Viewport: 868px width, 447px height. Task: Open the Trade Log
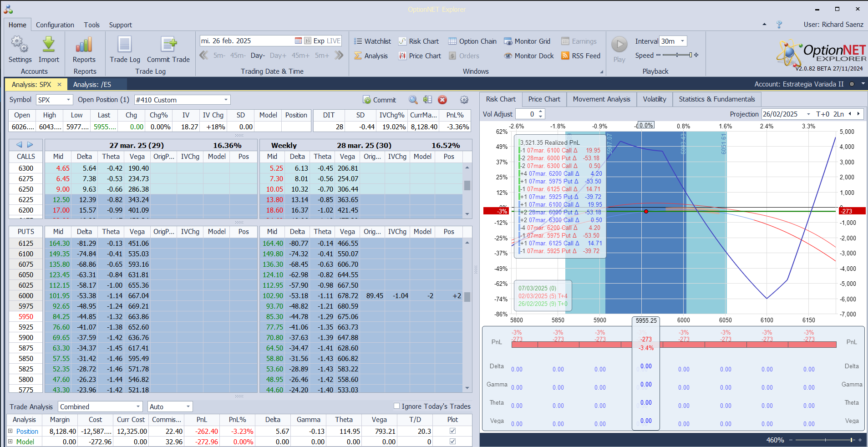pyautogui.click(x=125, y=49)
